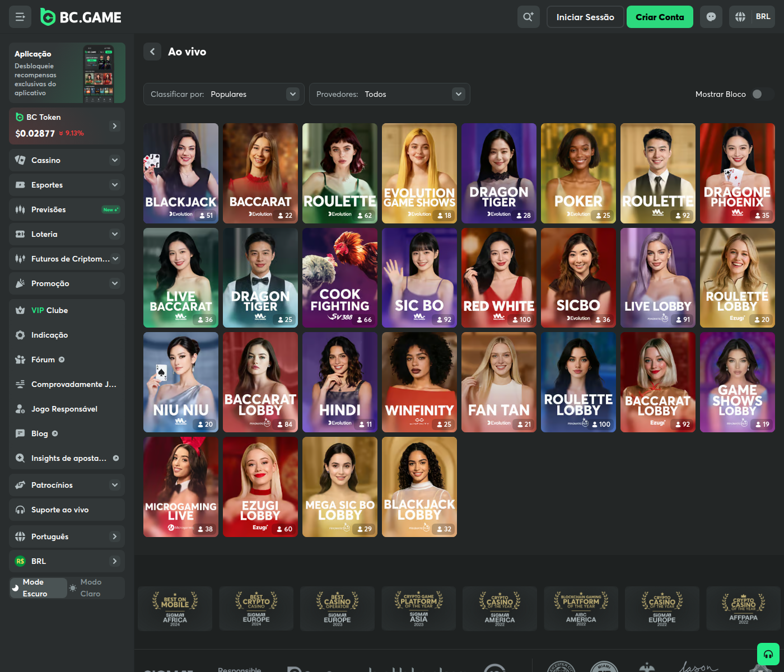Open the Aplicação promo banner

tap(67, 73)
